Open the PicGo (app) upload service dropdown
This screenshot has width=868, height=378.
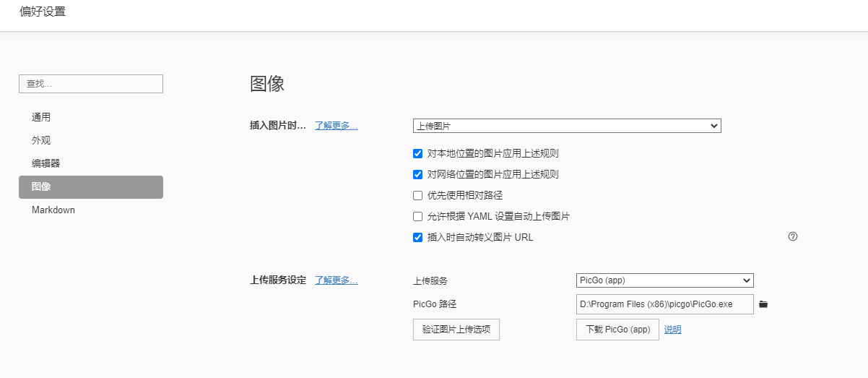click(664, 280)
